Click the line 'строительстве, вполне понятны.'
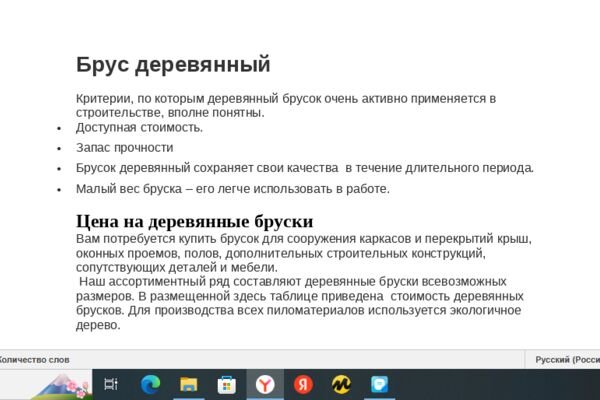 (170, 113)
